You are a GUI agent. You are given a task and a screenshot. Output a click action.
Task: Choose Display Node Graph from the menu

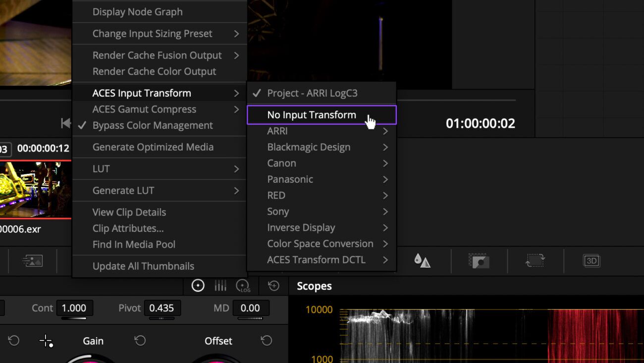coord(138,11)
